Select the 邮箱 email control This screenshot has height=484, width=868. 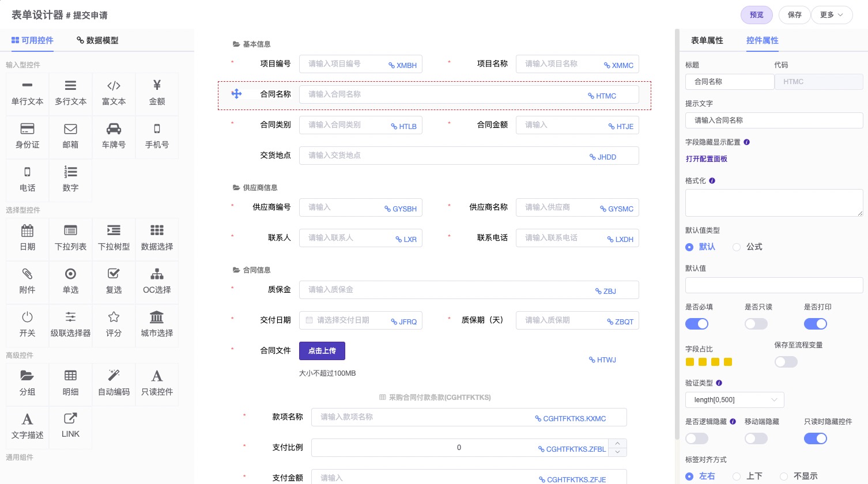pyautogui.click(x=70, y=137)
